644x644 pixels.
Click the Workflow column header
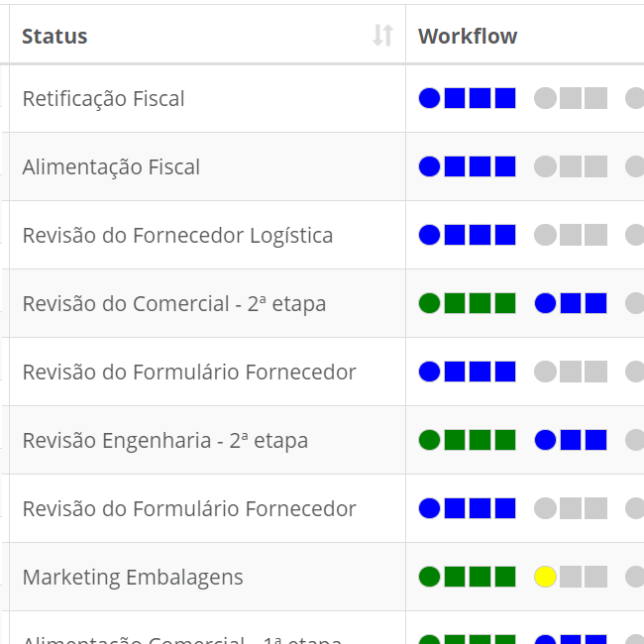468,37
